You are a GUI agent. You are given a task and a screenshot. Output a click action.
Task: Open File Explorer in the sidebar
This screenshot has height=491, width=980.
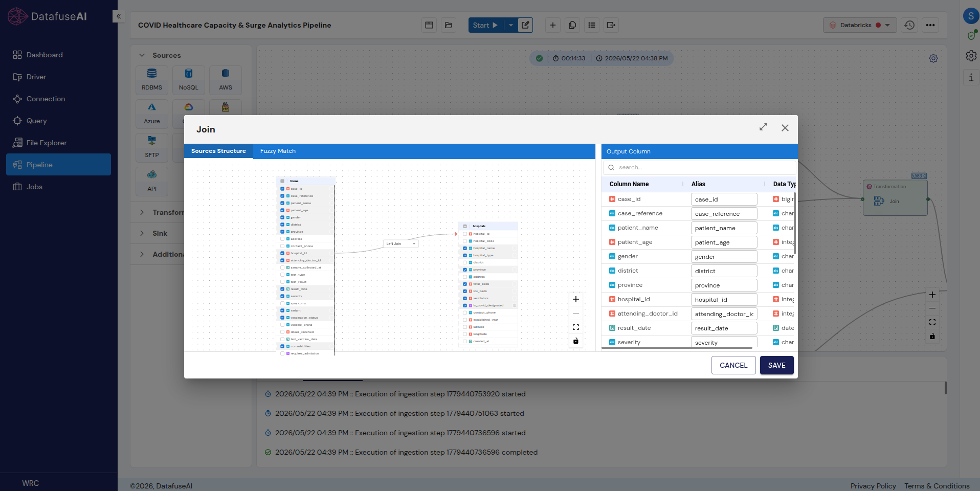click(58, 143)
